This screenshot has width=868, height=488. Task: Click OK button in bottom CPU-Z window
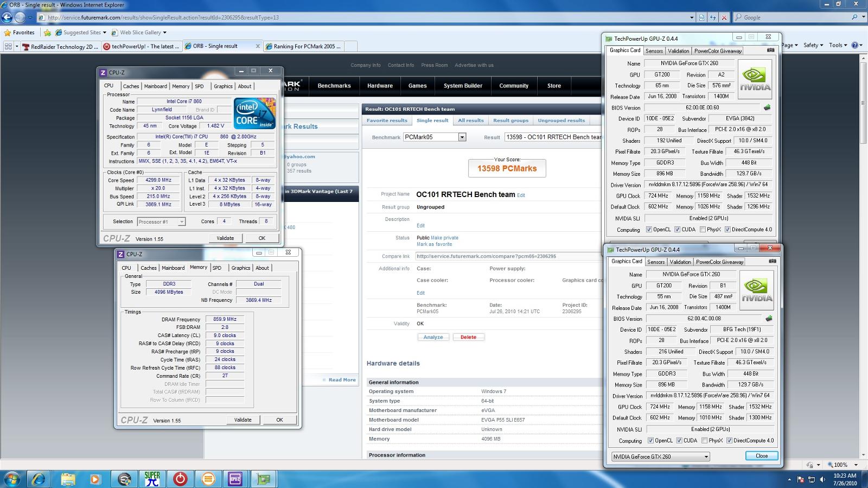pyautogui.click(x=279, y=420)
